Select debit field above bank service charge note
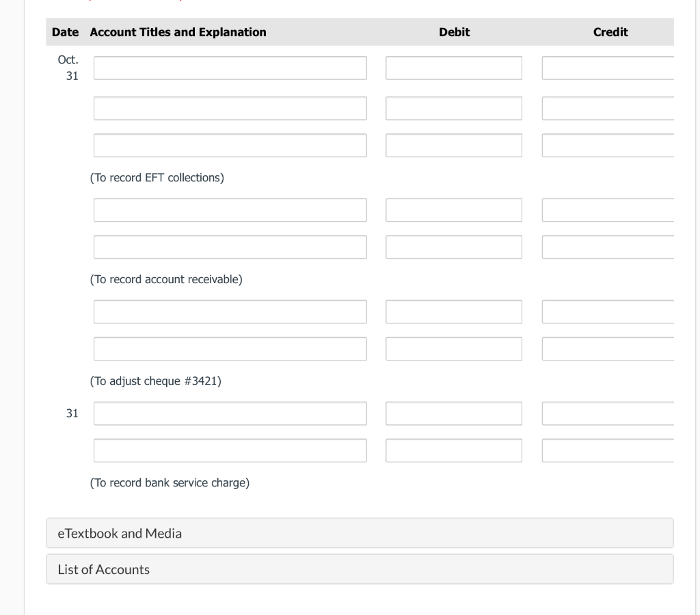The height and width of the screenshot is (615, 700). click(454, 451)
